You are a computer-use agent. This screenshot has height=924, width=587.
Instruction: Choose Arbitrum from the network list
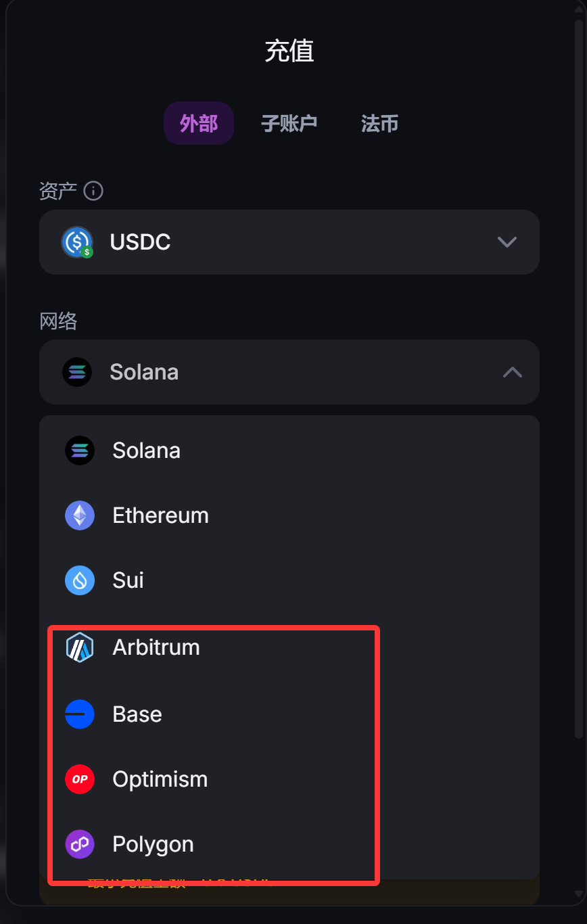(x=156, y=647)
